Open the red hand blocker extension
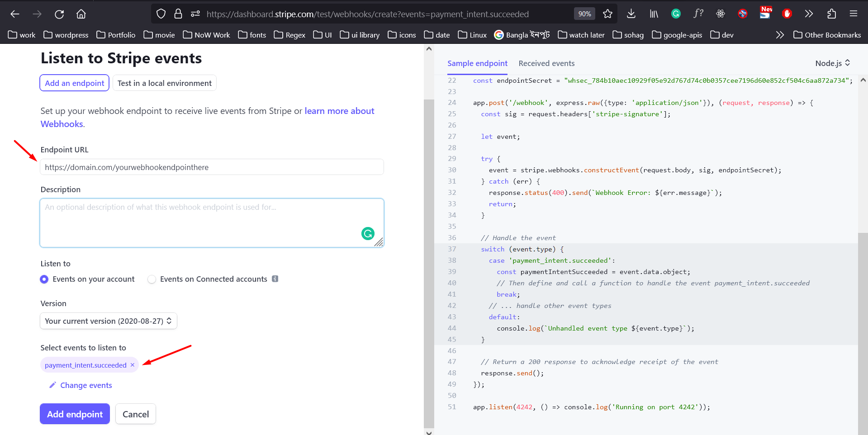Image resolution: width=868 pixels, height=435 pixels. [x=787, y=14]
